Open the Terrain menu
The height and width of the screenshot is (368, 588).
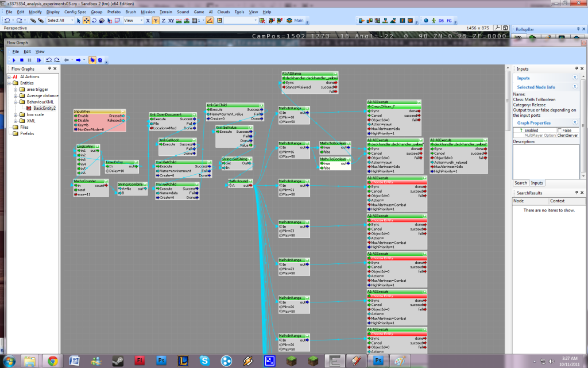click(x=165, y=11)
